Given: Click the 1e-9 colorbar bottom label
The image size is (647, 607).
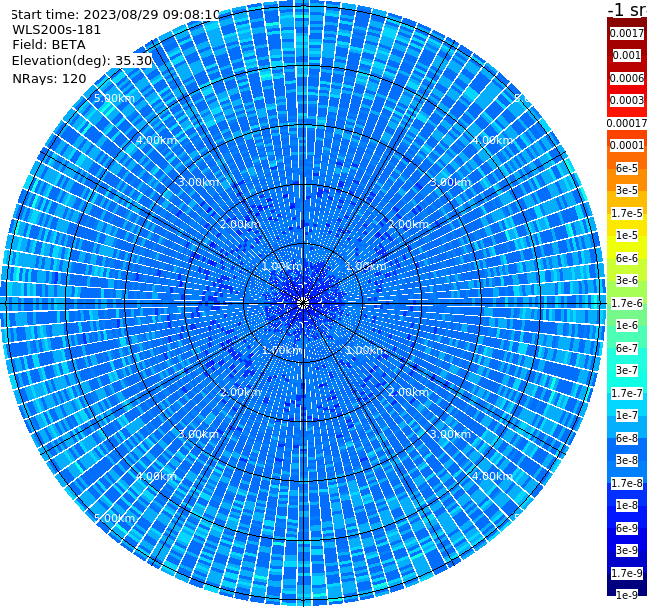Looking at the screenshot, I should click(x=626, y=595).
